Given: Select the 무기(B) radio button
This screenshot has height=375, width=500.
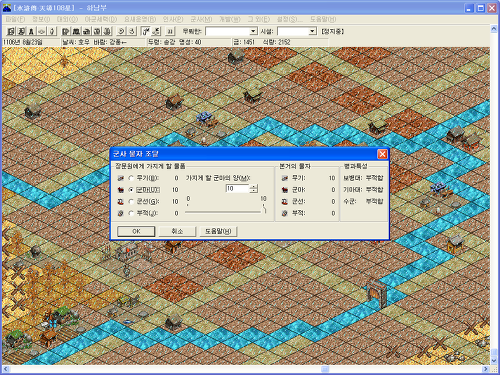Looking at the screenshot, I should [131, 178].
